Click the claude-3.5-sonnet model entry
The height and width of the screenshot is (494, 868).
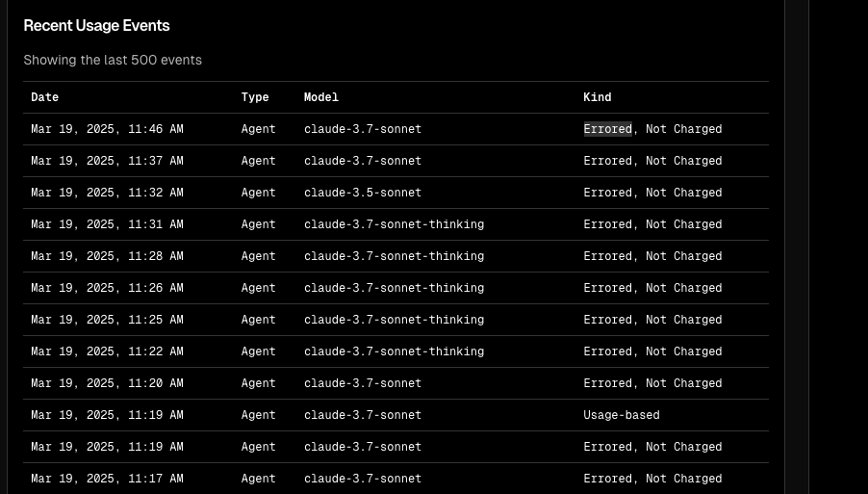click(363, 193)
